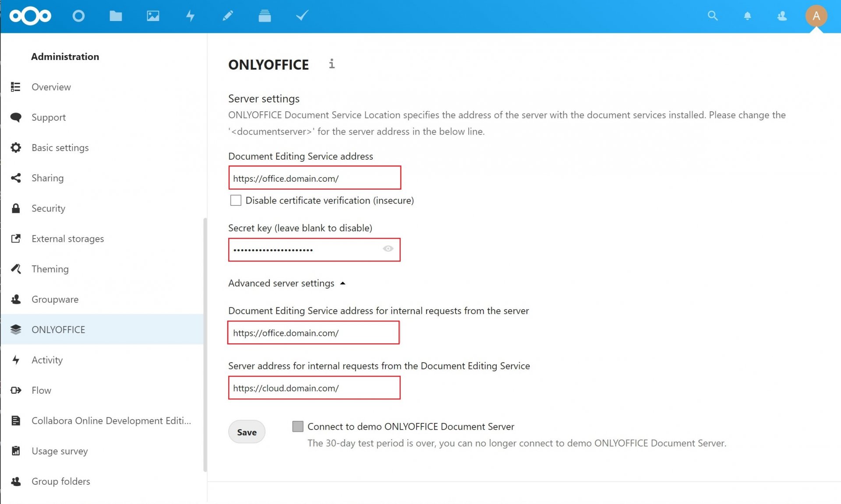
Task: Toggle Disable certificate verification checkbox
Action: [x=236, y=200]
